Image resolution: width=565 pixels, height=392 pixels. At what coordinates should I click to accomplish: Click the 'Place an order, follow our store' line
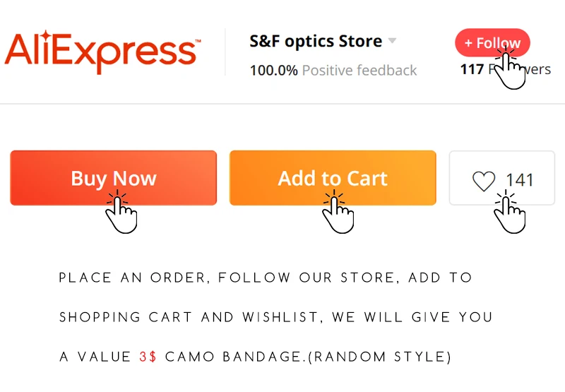tap(266, 278)
